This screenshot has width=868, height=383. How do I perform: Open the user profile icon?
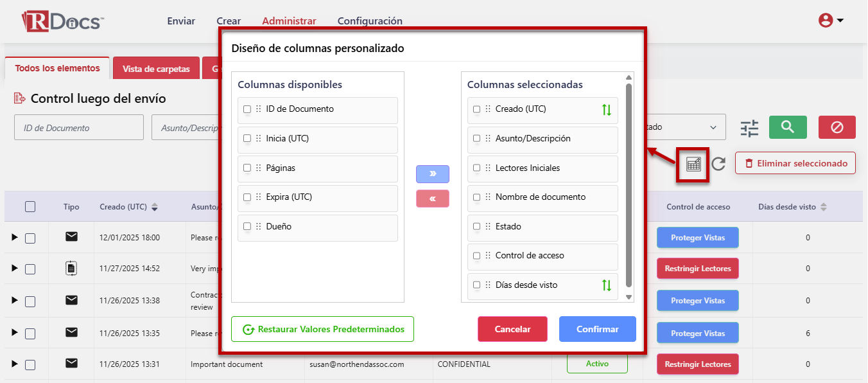[824, 20]
